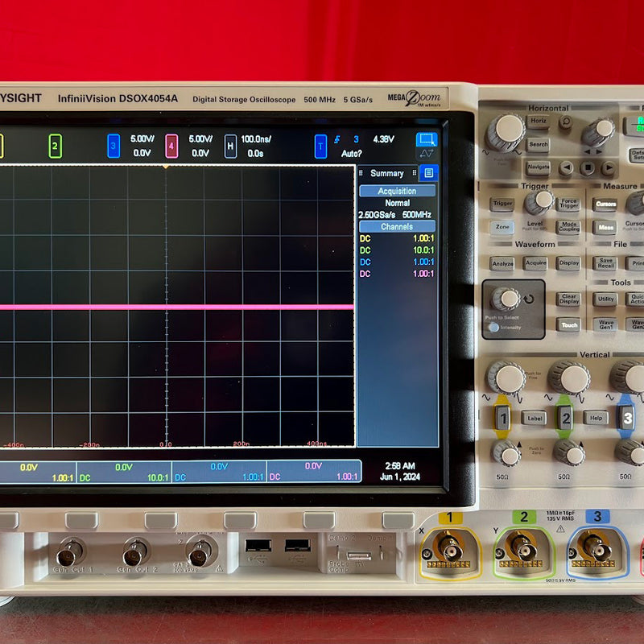The height and width of the screenshot is (644, 644).
Task: Push the Cursors button
Action: pos(605,204)
